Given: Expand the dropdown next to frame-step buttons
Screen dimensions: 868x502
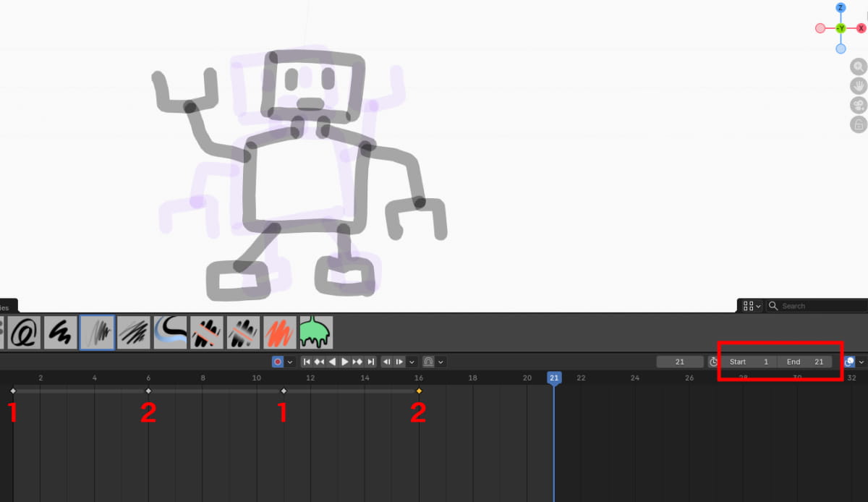Looking at the screenshot, I should pyautogui.click(x=412, y=362).
